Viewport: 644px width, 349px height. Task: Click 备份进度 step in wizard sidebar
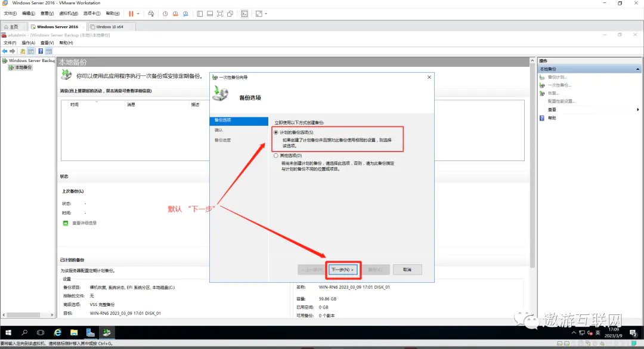point(222,140)
